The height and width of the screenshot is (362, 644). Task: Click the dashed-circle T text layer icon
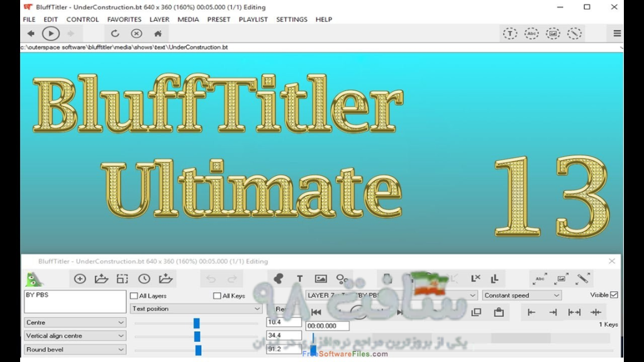(x=510, y=34)
